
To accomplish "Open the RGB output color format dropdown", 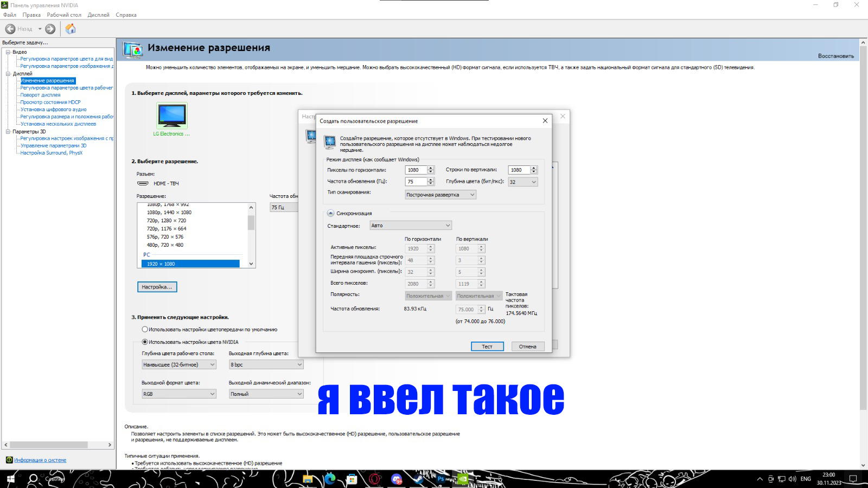I will point(179,394).
